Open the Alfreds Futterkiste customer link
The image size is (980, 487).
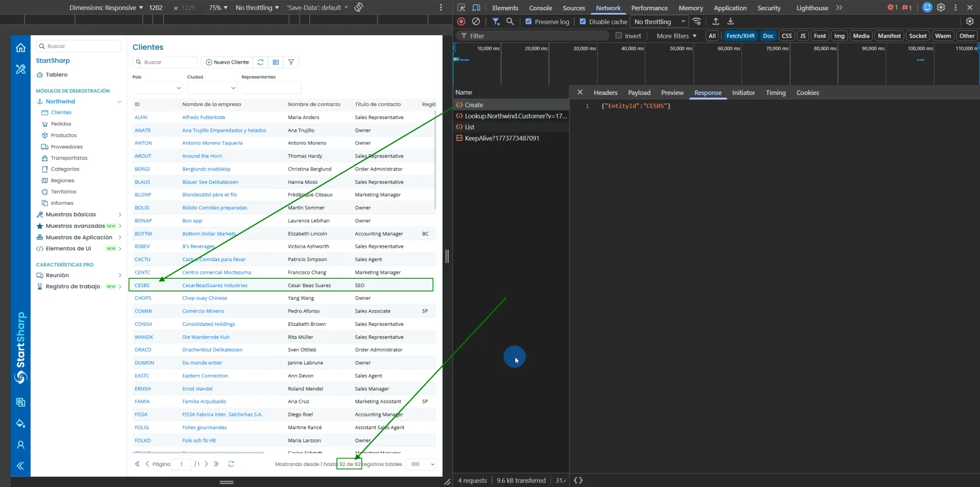[204, 117]
